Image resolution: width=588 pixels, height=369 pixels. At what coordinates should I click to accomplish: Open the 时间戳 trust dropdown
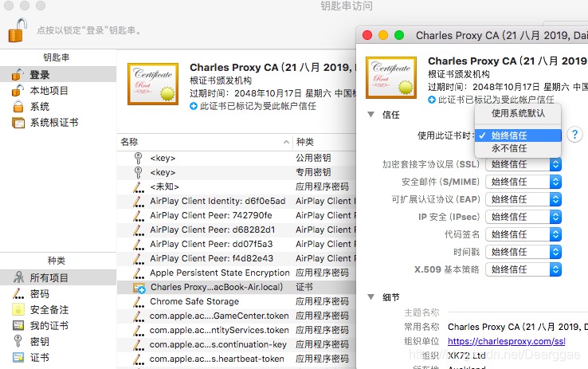tap(523, 252)
